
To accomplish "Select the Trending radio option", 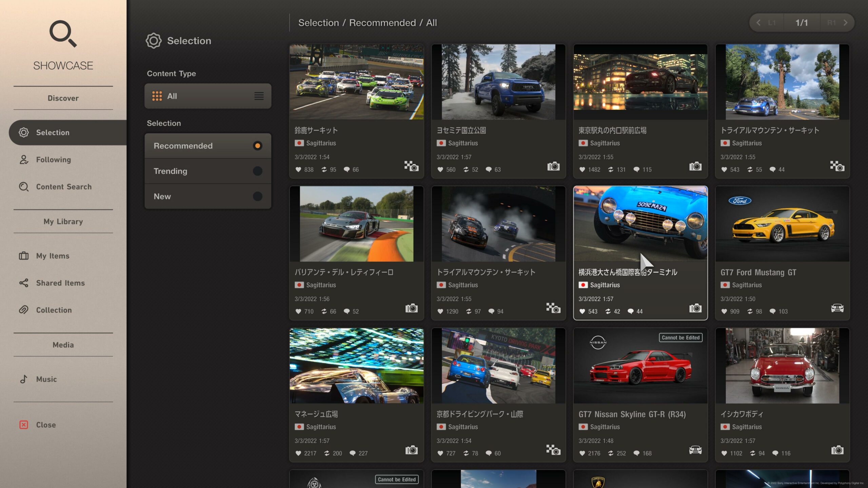I will (208, 171).
